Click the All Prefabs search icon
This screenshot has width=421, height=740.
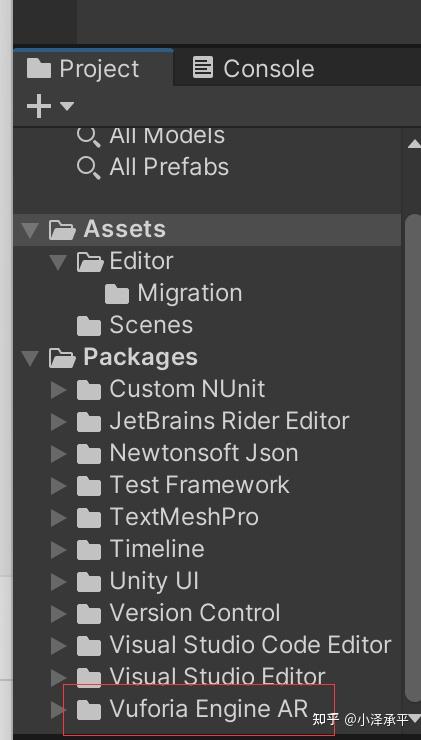(88, 168)
